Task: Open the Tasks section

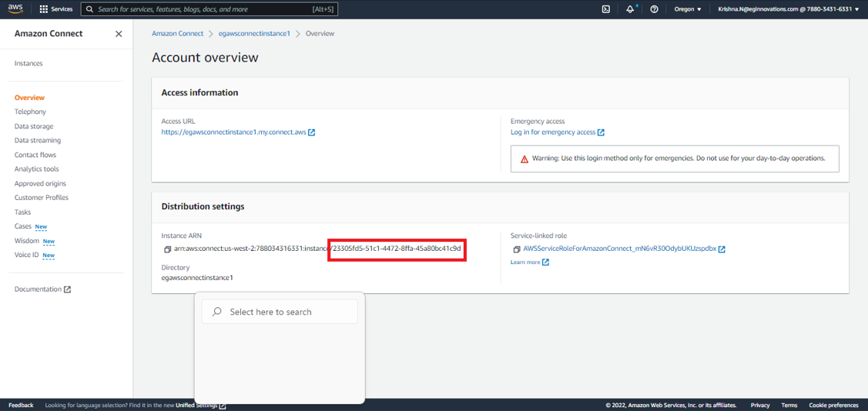Action: tap(22, 212)
